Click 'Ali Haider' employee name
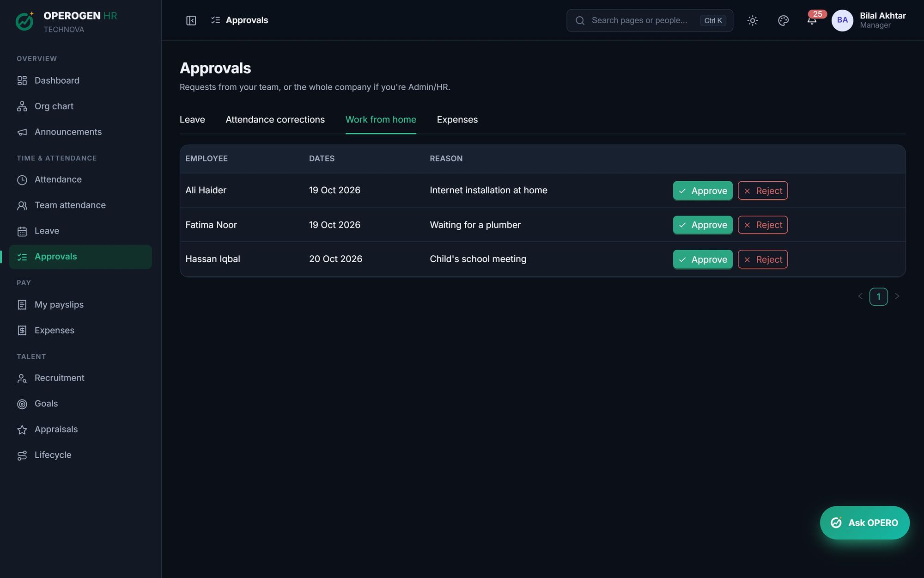Screen dimensions: 924x578 click(x=206, y=190)
